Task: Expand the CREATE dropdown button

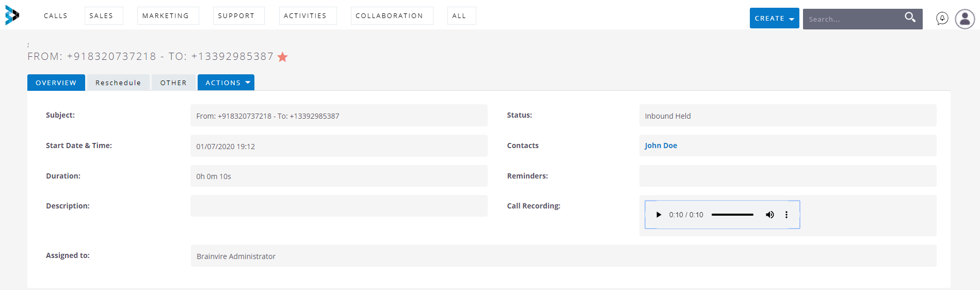Action: pos(774,19)
